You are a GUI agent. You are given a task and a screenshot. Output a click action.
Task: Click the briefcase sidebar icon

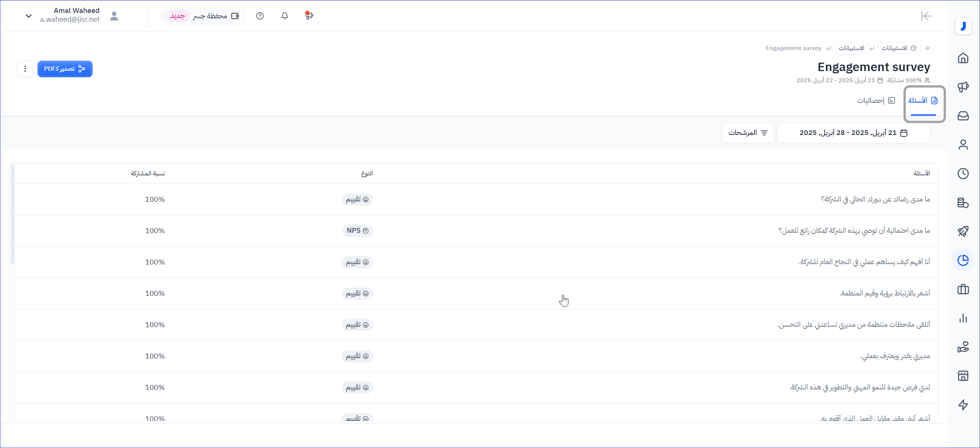963,289
